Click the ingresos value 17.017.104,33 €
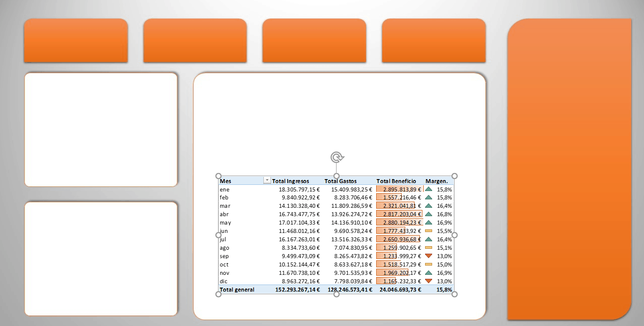 [x=300, y=222]
